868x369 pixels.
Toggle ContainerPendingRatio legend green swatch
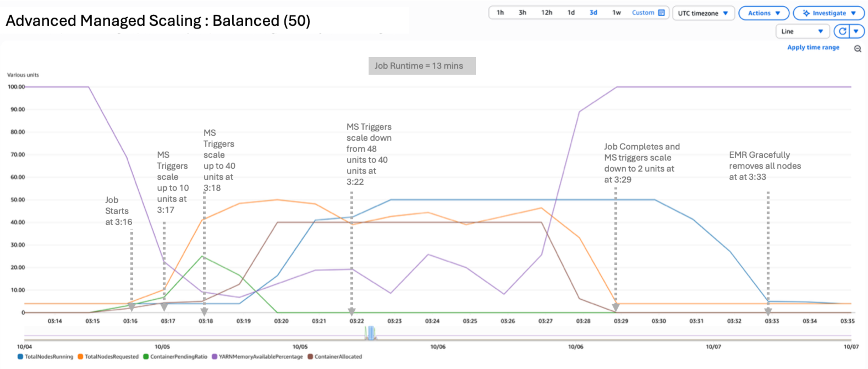pyautogui.click(x=146, y=357)
